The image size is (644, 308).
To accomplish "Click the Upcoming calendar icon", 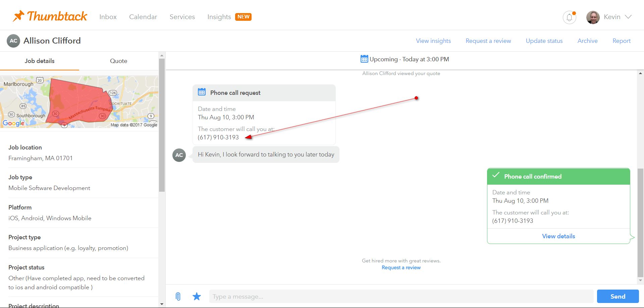I will [364, 59].
